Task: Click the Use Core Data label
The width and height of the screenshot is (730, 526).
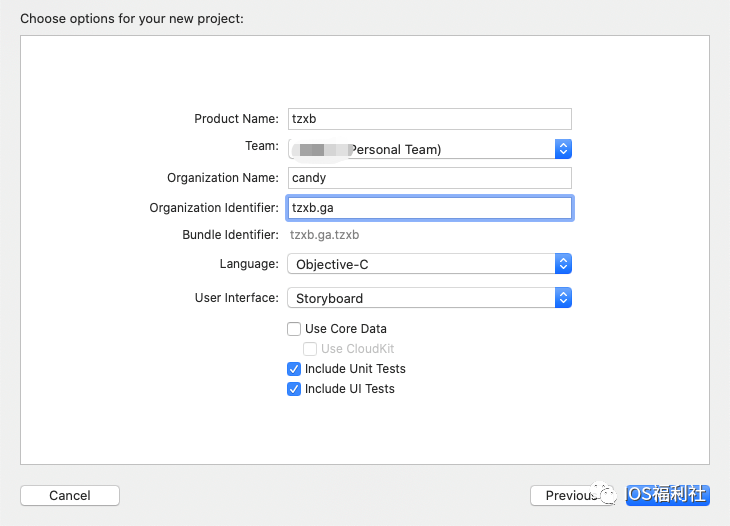Action: pos(346,329)
